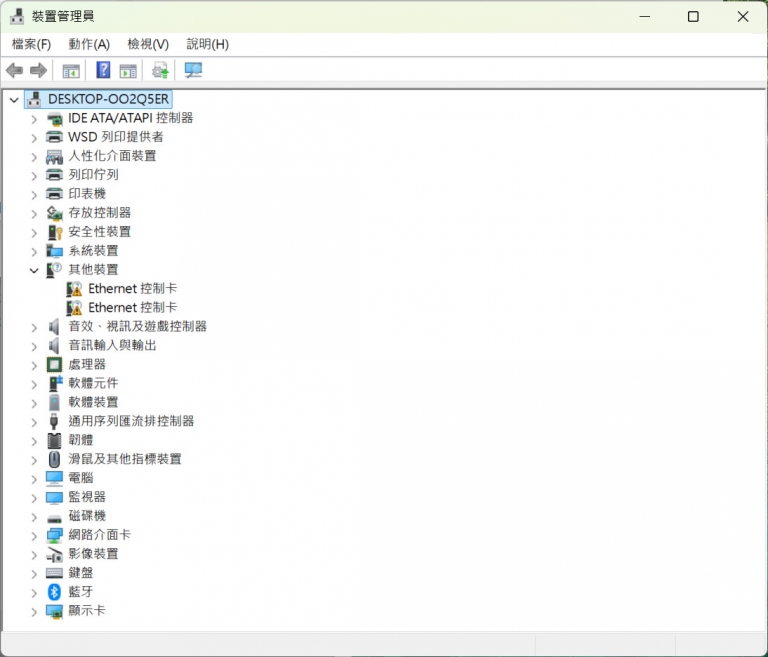768x657 pixels.
Task: Minimize the 裝置管理員 window
Action: [x=645, y=17]
